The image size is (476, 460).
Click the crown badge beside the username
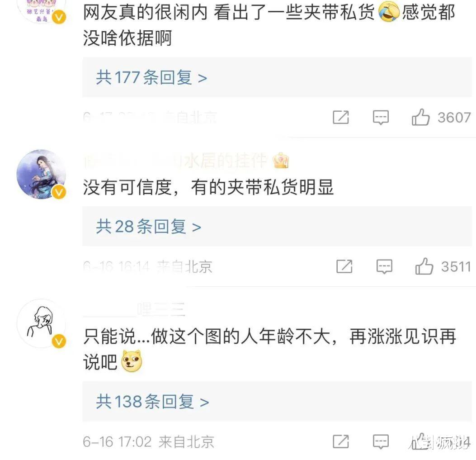281,161
